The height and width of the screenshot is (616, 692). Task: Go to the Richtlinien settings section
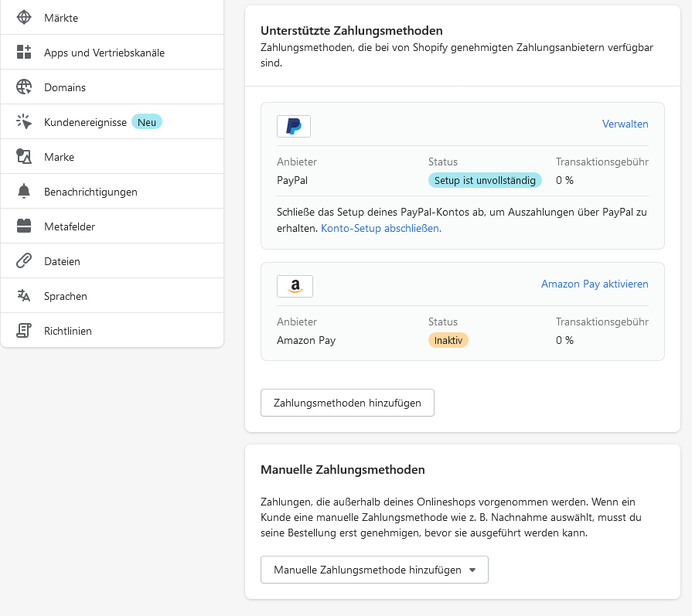(112, 331)
